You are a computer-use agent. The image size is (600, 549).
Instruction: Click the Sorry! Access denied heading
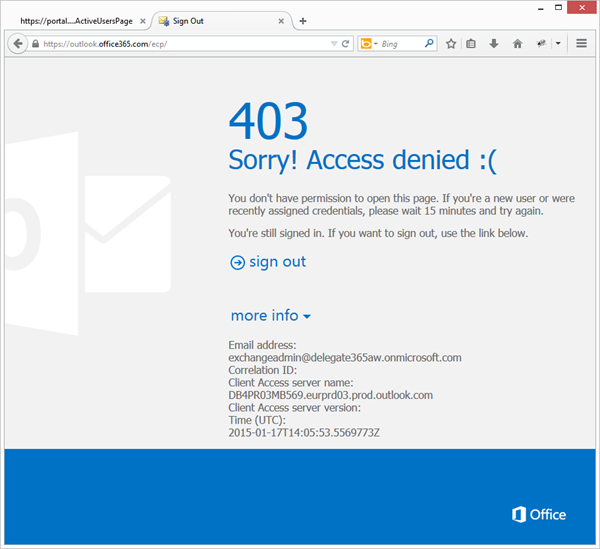(362, 160)
